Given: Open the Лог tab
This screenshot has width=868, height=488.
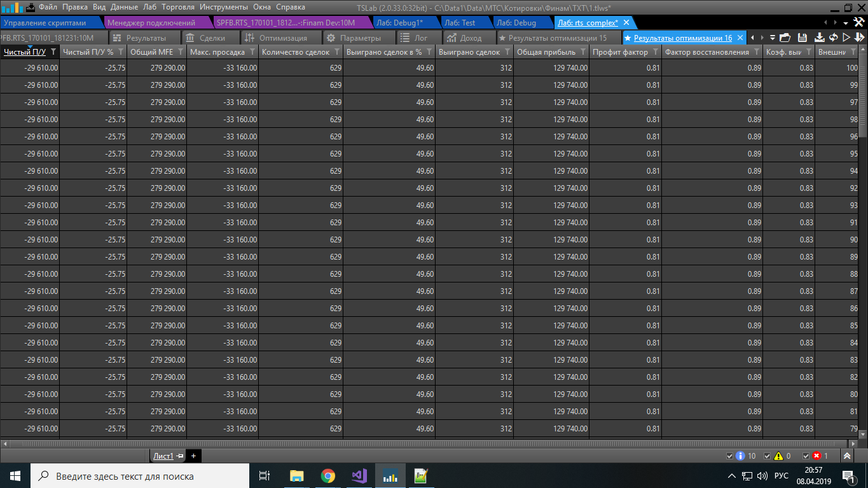Looking at the screenshot, I should (420, 38).
